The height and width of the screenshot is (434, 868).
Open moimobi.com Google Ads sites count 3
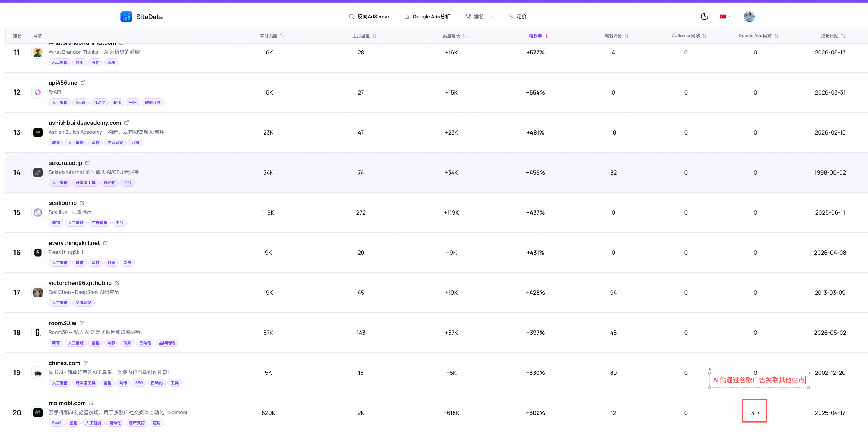point(755,413)
